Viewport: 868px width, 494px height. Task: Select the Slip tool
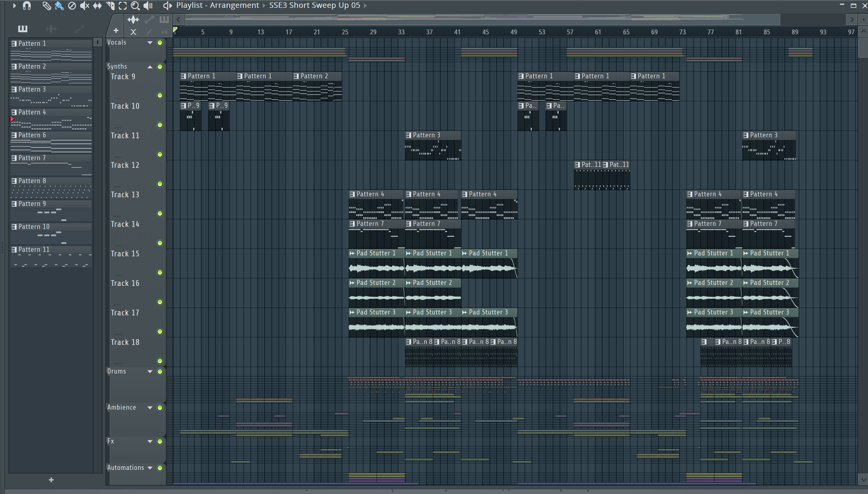[x=97, y=5]
